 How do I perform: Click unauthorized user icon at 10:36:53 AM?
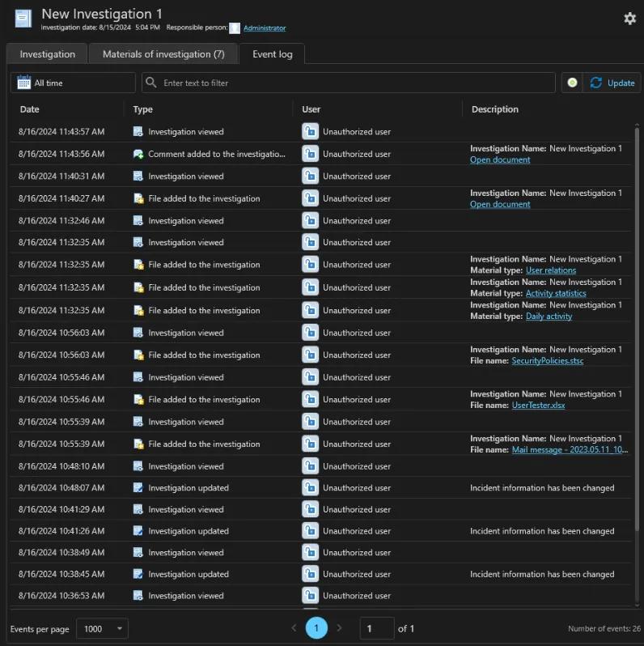pos(310,596)
